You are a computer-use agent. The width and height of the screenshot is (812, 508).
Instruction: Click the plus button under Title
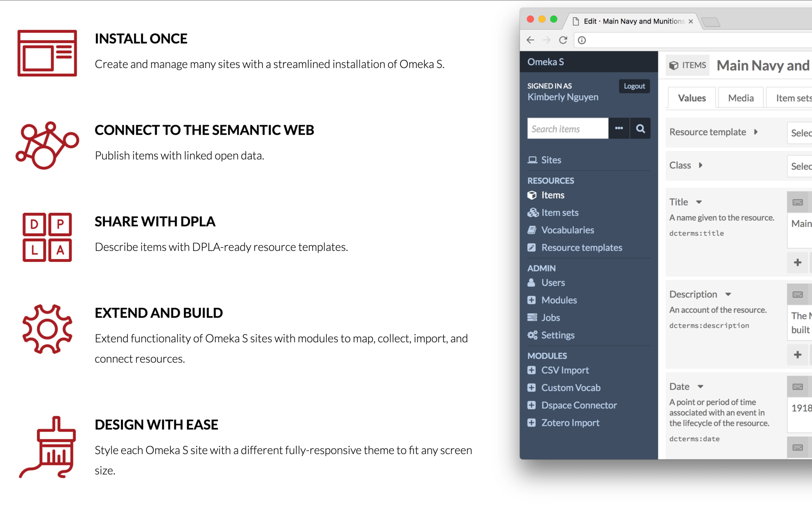click(797, 262)
